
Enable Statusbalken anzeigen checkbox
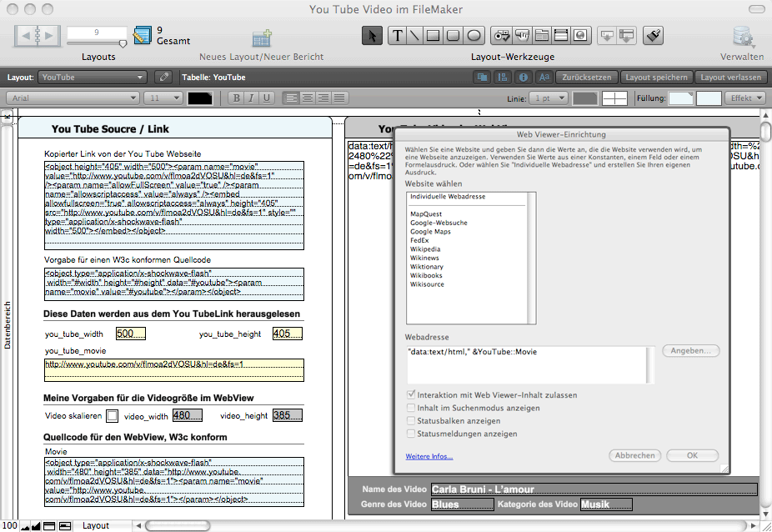(411, 421)
